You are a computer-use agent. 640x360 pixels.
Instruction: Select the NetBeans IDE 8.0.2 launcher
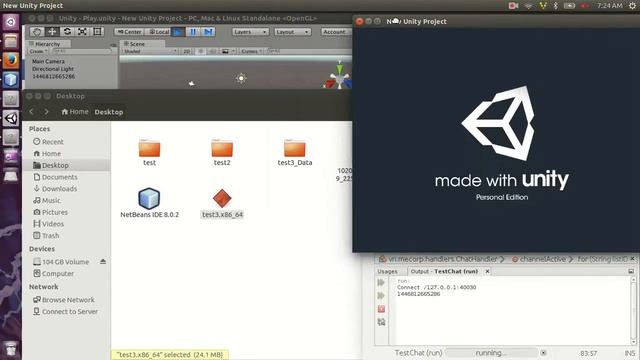tap(149, 198)
